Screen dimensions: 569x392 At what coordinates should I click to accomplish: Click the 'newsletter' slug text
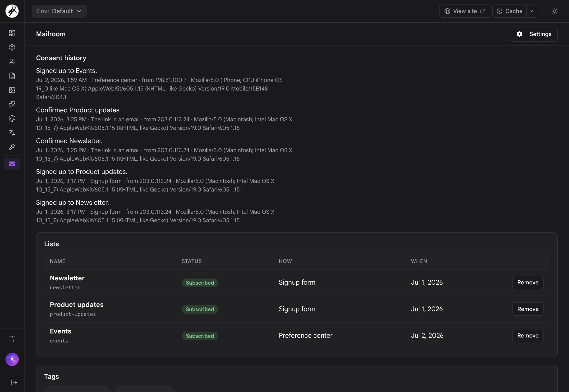tap(65, 288)
